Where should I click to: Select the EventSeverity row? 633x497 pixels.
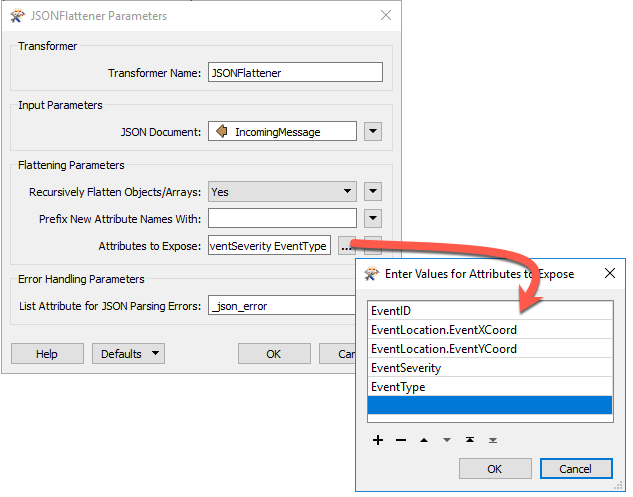(x=490, y=367)
